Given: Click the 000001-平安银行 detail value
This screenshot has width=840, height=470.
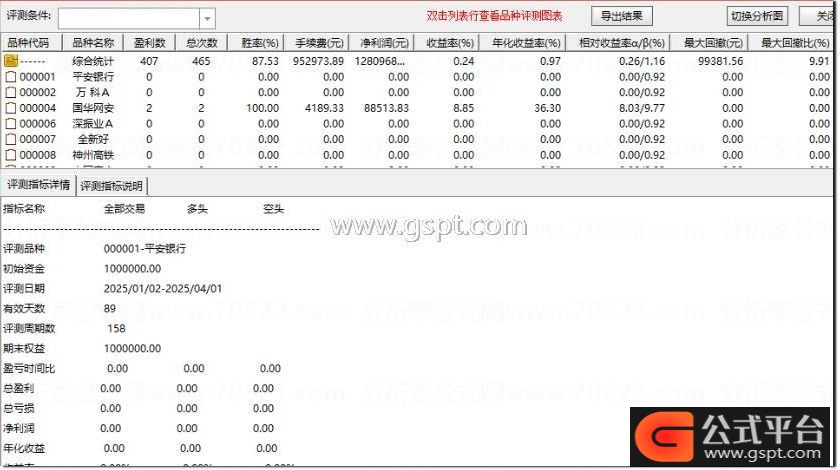Looking at the screenshot, I should coord(145,249).
